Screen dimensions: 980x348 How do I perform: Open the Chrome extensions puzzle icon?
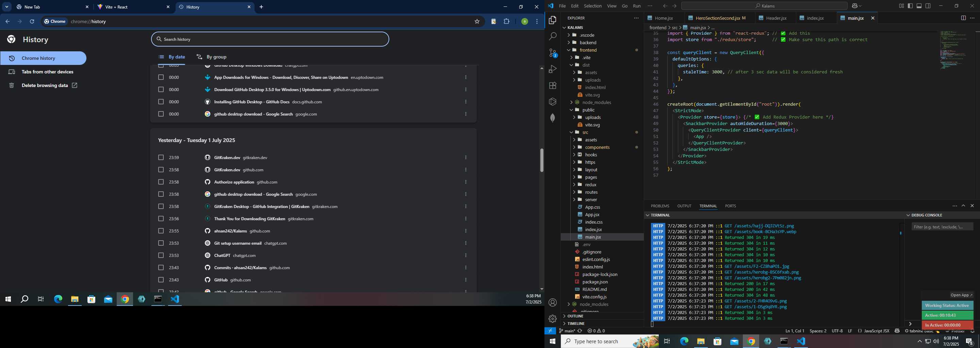click(x=506, y=22)
